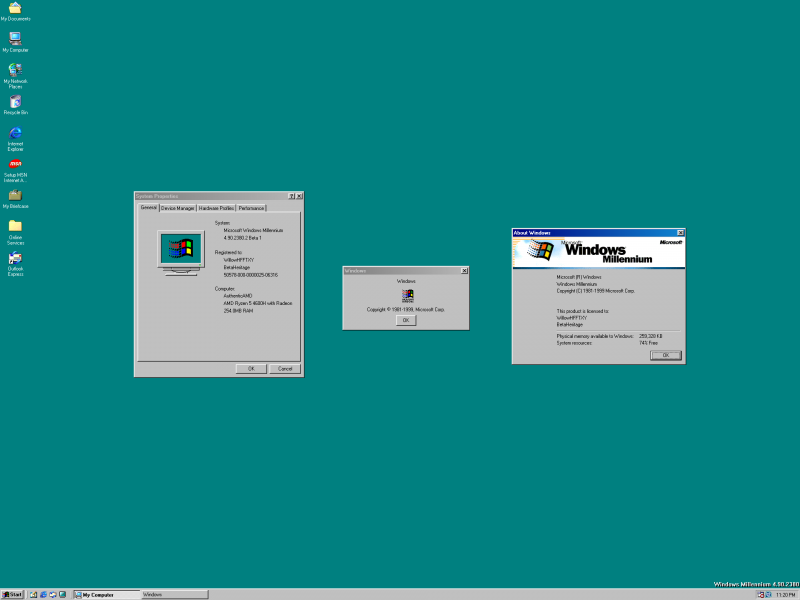This screenshot has width=800, height=600.
Task: Launch Internet Explorer from the quick launch bar
Action: point(43,594)
